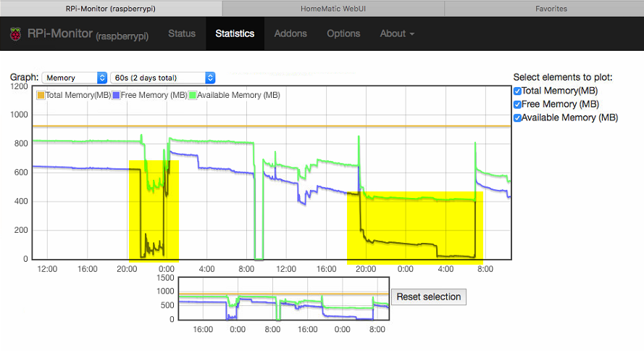Image resolution: width=644 pixels, height=351 pixels.
Task: Select the RPi-Monitor (raspberrypi) browser tab
Action: [x=111, y=9]
